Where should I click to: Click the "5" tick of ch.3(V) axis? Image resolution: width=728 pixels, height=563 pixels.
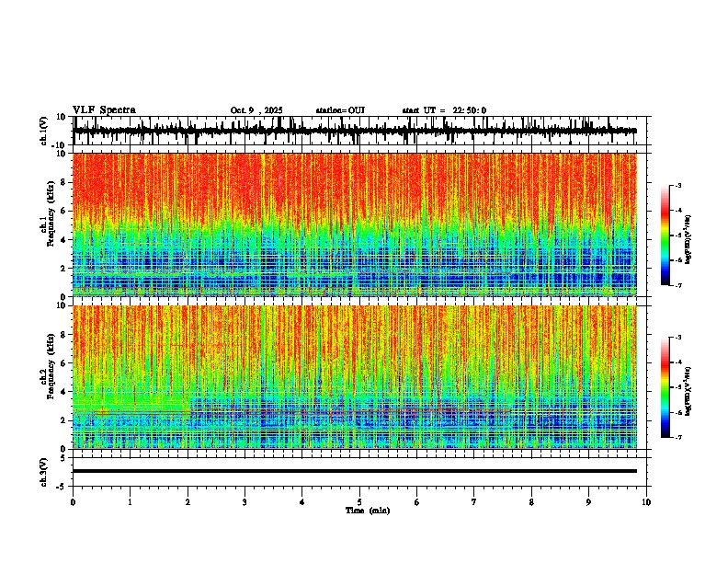click(x=64, y=458)
